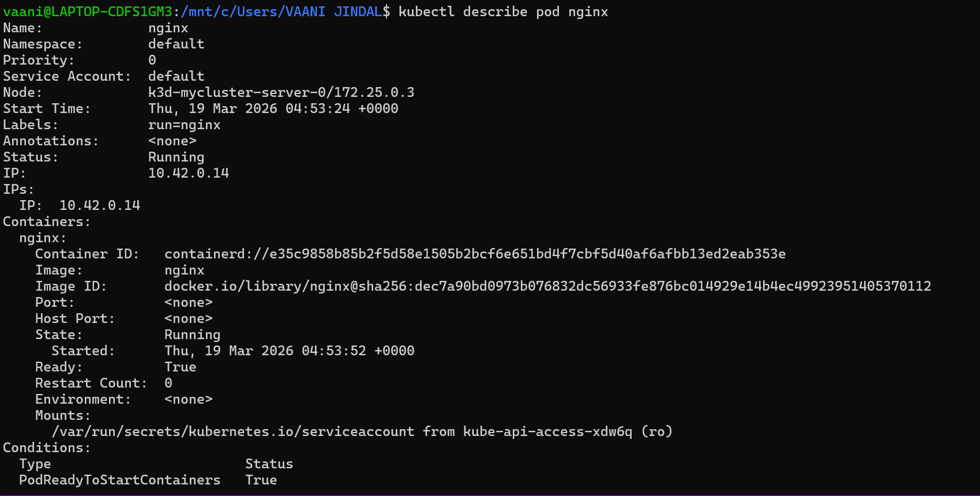
Task: Click the PodReadyToStartContainers condition
Action: (119, 480)
